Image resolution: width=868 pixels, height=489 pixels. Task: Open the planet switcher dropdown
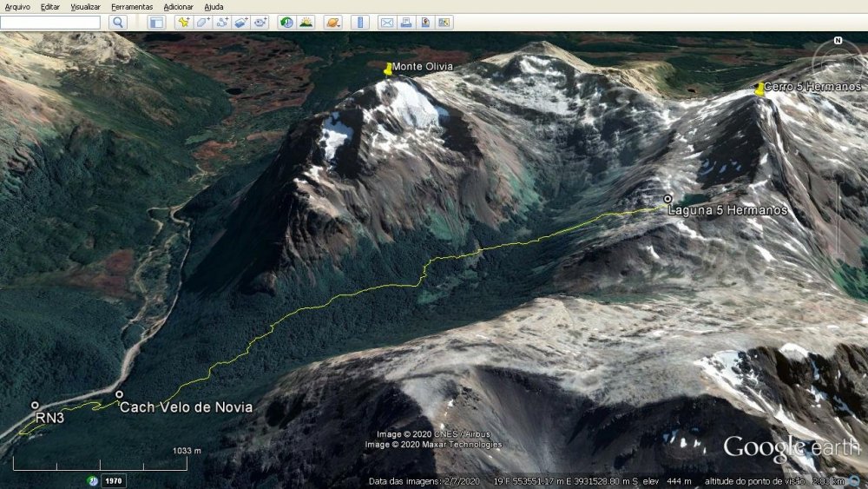point(332,23)
